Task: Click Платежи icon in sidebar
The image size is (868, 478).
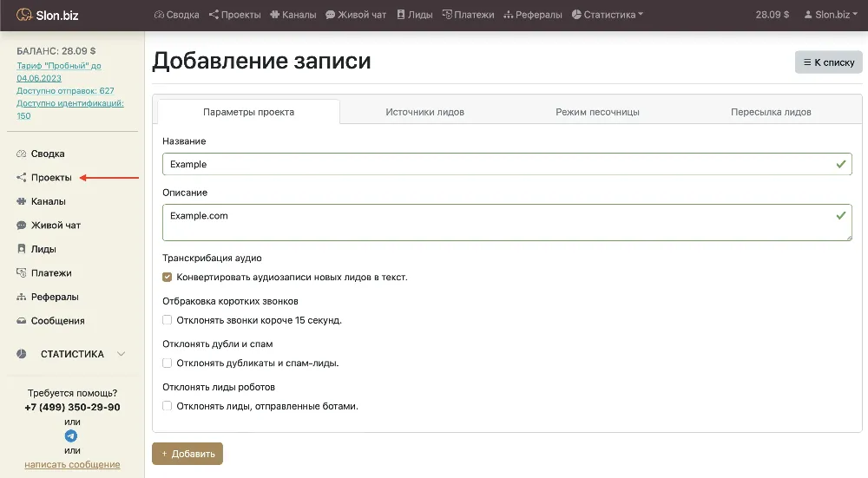Action: click(21, 272)
